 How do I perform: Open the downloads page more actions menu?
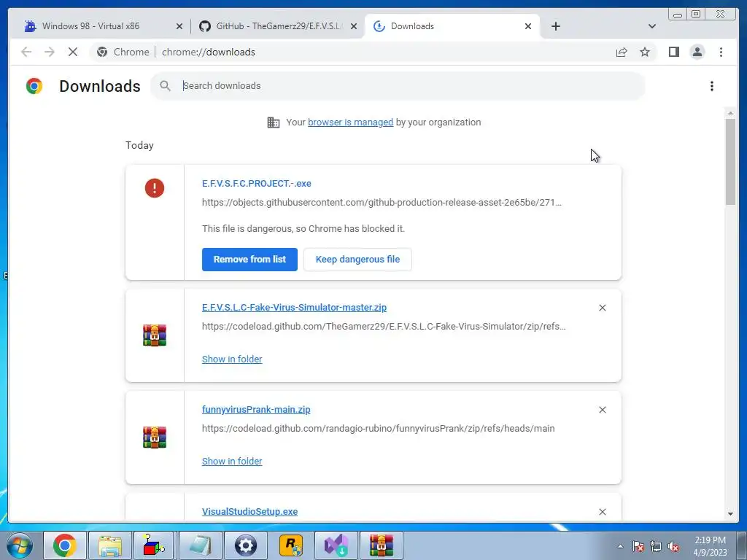click(x=712, y=86)
